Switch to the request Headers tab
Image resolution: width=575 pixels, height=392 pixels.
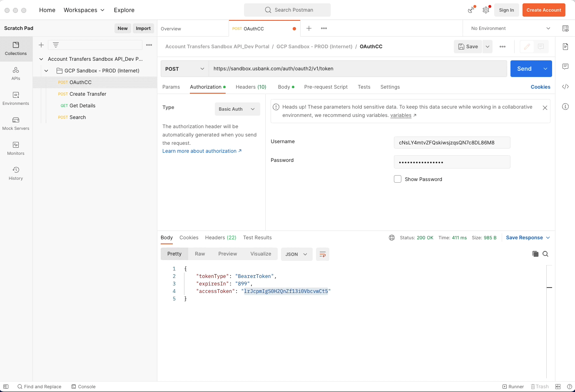point(251,87)
